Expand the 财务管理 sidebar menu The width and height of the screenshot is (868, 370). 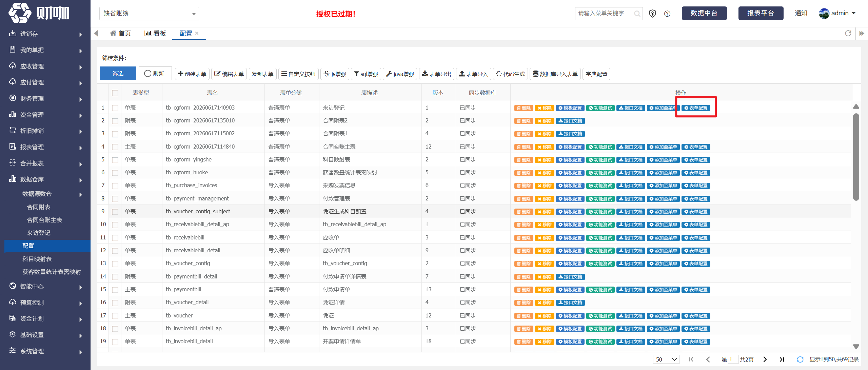click(45, 99)
